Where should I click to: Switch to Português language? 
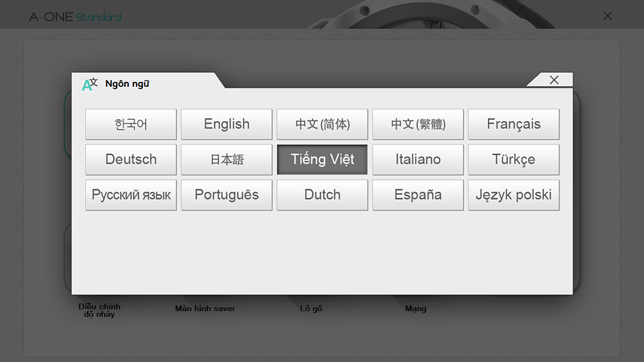(x=227, y=195)
